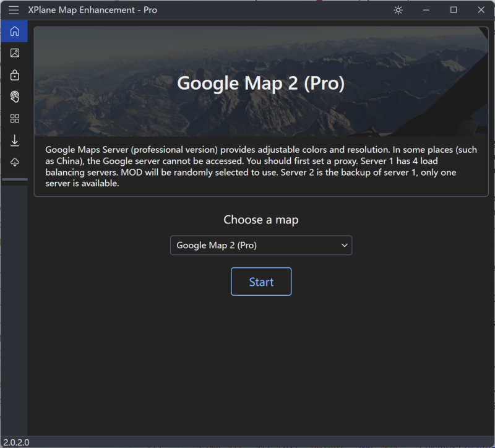Expand the Google Map 2 (Pro) dropdown
The image size is (495, 448).
tap(261, 245)
